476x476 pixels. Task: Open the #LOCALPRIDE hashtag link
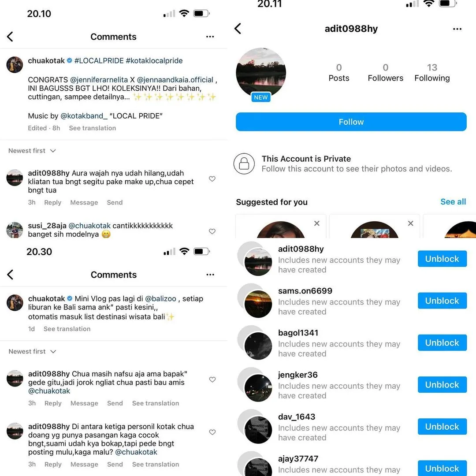coord(99,61)
